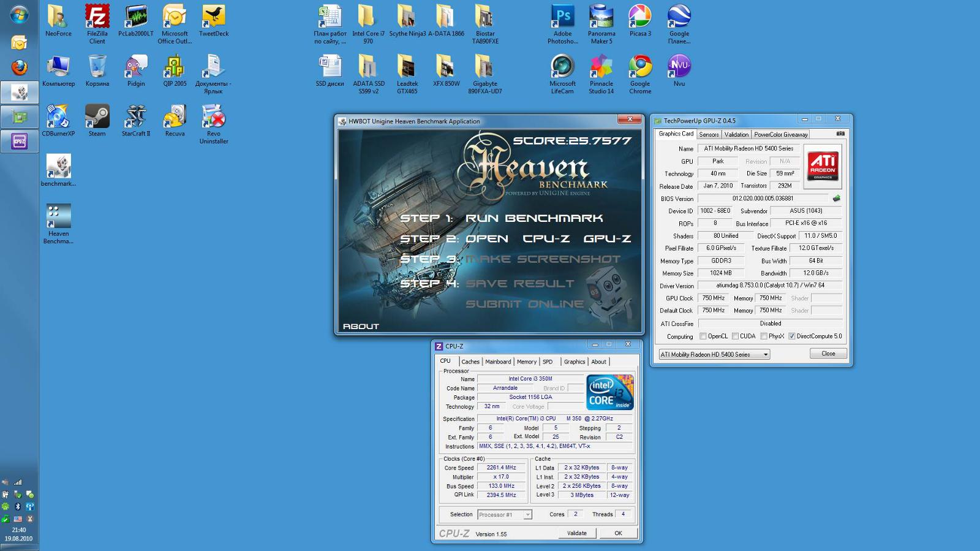The height and width of the screenshot is (551, 980).
Task: Click the ATI Radeon logo in GPU-Z
Action: point(823,166)
